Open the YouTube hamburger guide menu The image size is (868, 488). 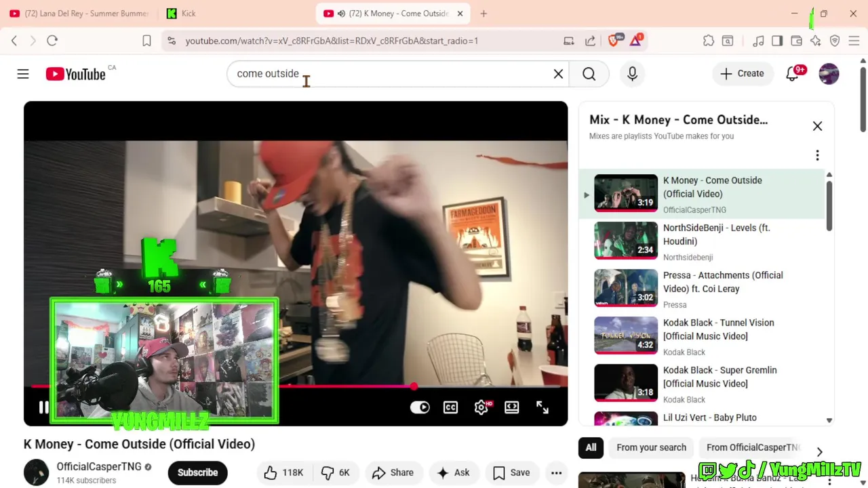[x=23, y=74]
